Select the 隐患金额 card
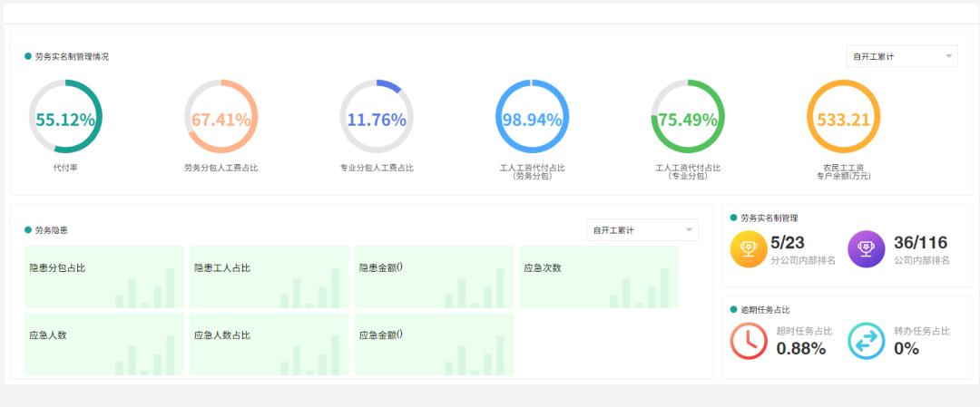980x407 pixels. click(434, 276)
